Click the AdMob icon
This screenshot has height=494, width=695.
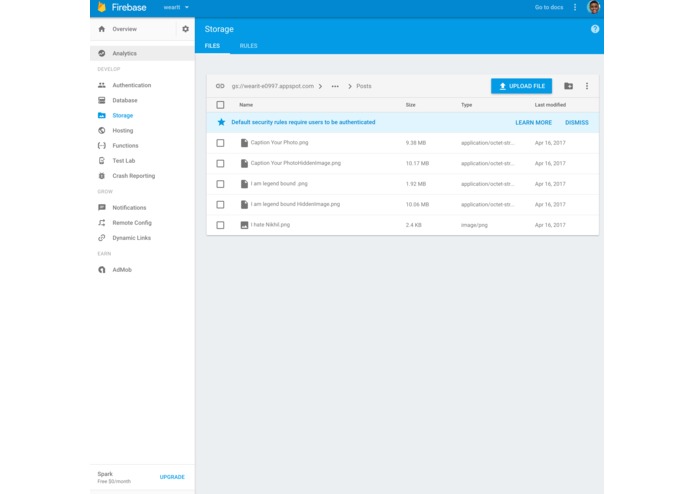click(102, 269)
